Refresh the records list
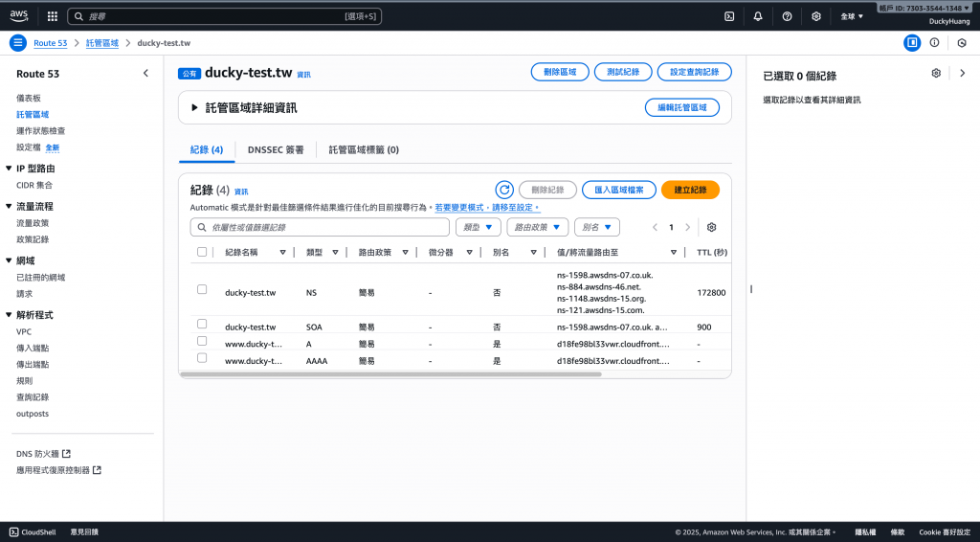 click(x=504, y=190)
